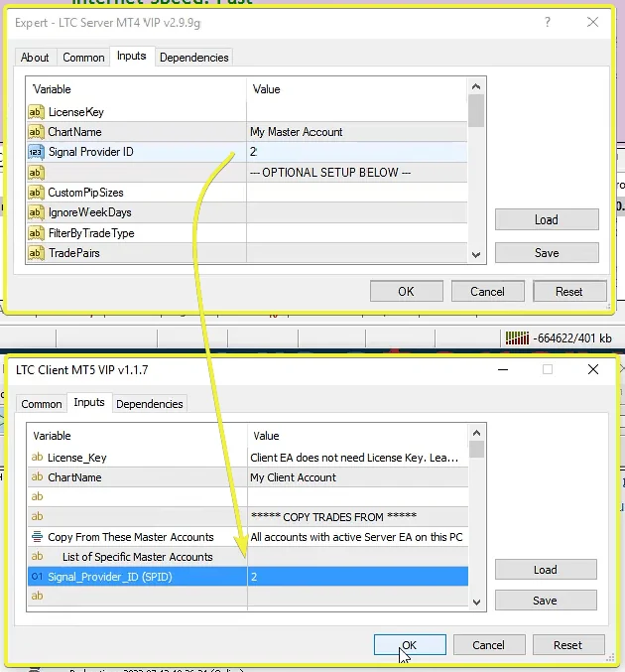Screen dimensions: 625x672
Task: Click the My Client Account value cell
Action: (x=357, y=477)
